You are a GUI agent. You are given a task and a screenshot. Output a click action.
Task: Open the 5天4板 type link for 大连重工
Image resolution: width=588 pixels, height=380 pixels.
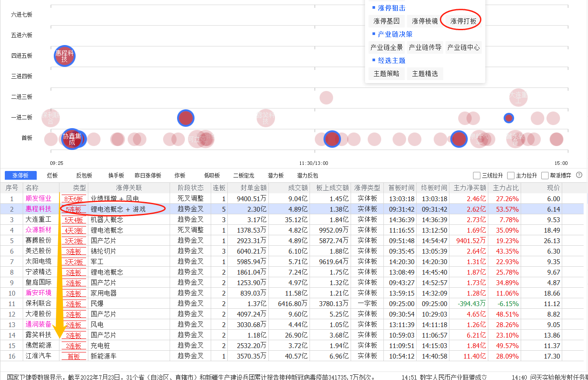pos(73,220)
